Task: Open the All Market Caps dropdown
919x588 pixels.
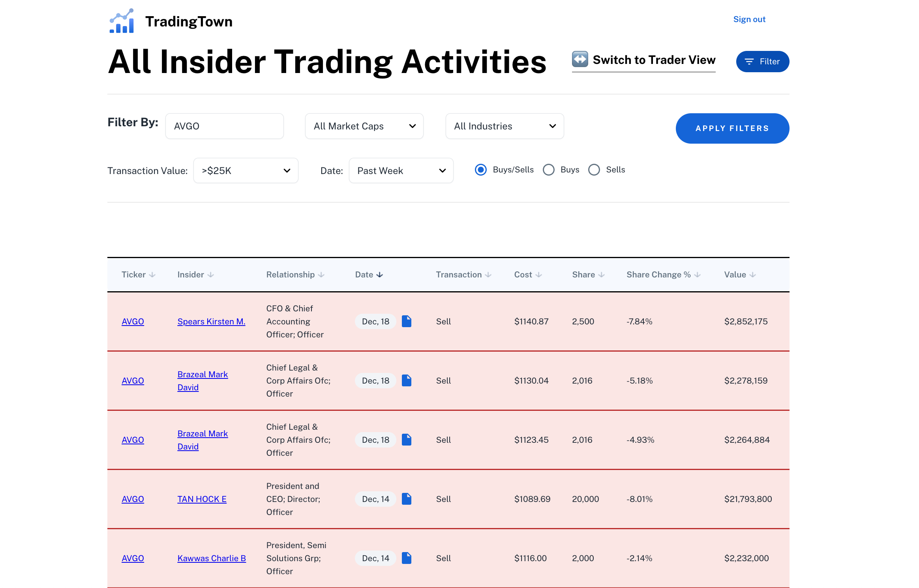Action: [364, 126]
